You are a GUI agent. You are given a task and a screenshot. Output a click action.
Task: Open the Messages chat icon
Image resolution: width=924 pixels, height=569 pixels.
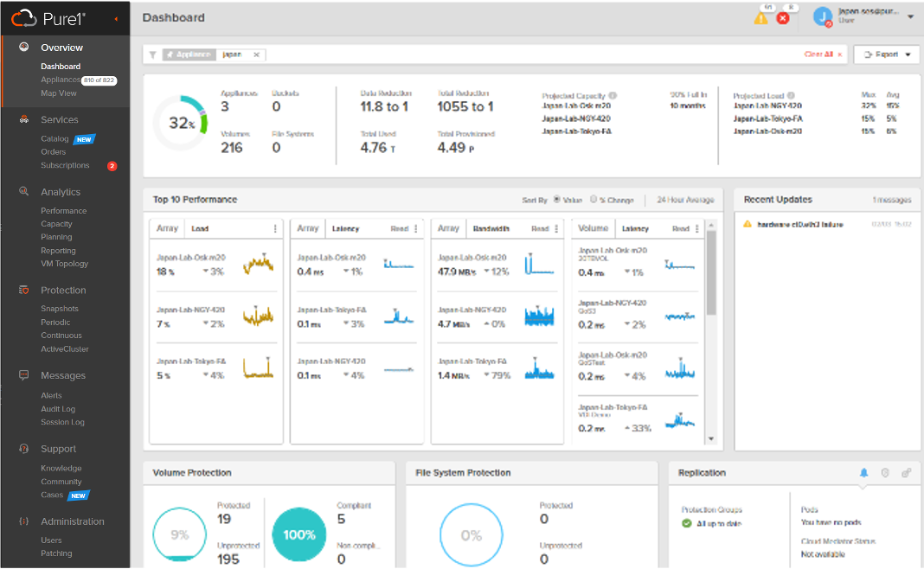tap(23, 375)
